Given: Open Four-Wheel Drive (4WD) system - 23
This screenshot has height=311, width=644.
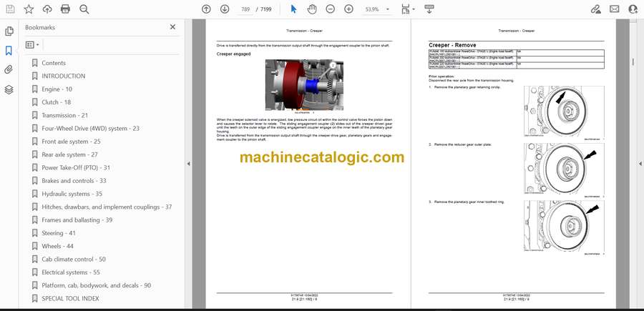Looking at the screenshot, I should point(90,129).
